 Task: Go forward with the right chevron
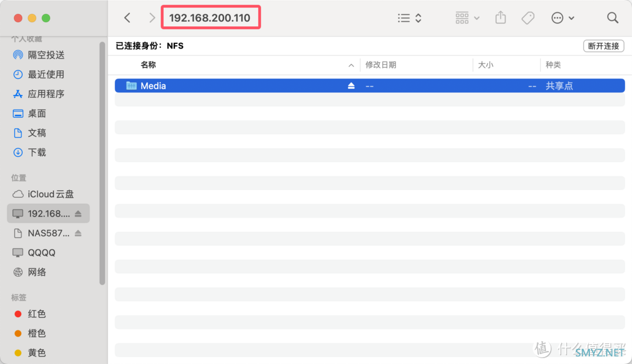point(152,18)
